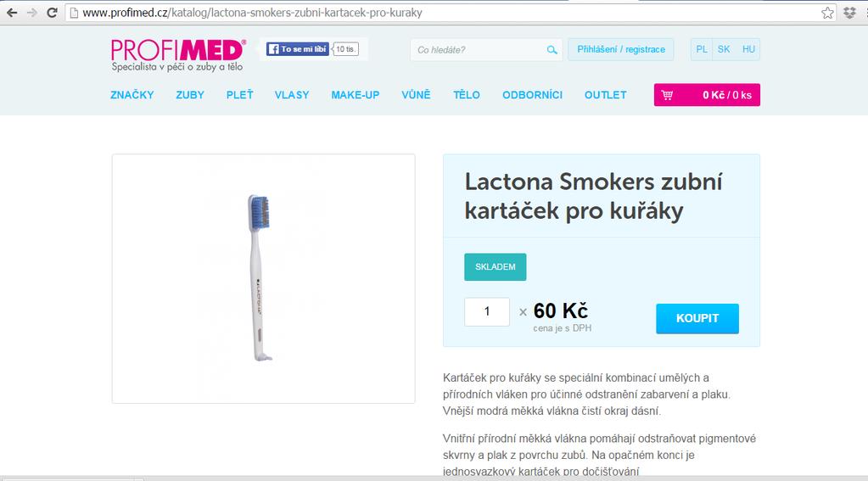Open the shopping cart icon
Image resolution: width=868 pixels, height=481 pixels.
(x=667, y=95)
